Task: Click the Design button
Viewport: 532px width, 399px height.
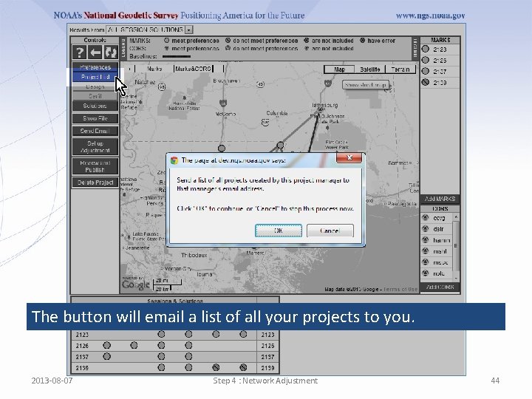Action: click(95, 87)
